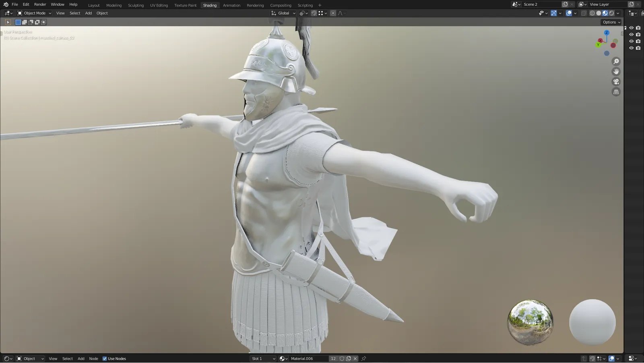Screen dimensions: 644x363
Task: Click the viewport Select menu button
Action: pyautogui.click(x=75, y=13)
